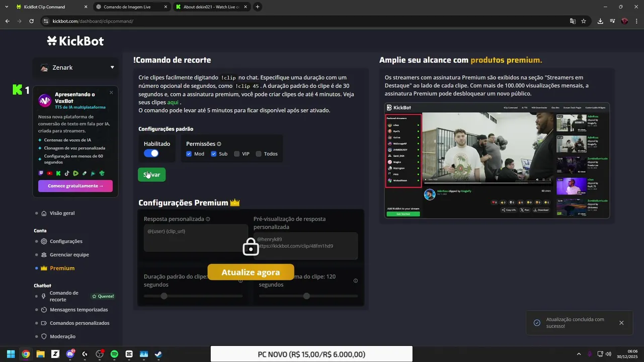Open the media controls icon
644x362 pixels.
pyautogui.click(x=612, y=21)
